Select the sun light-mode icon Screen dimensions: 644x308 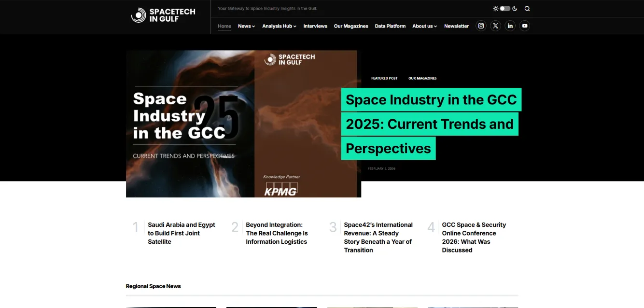point(495,9)
